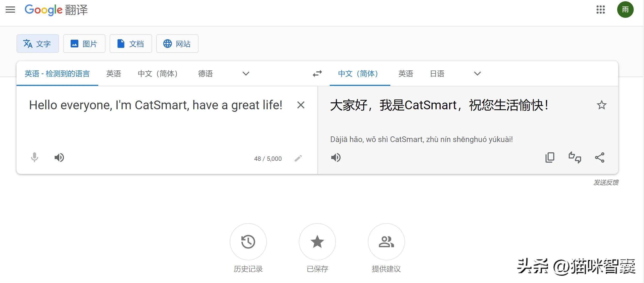Open the Google apps grid
Screen dimensions: 644x283
pos(600,10)
